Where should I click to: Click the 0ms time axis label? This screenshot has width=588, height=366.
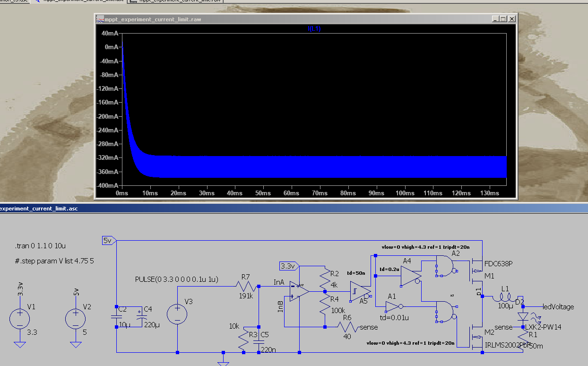(122, 193)
